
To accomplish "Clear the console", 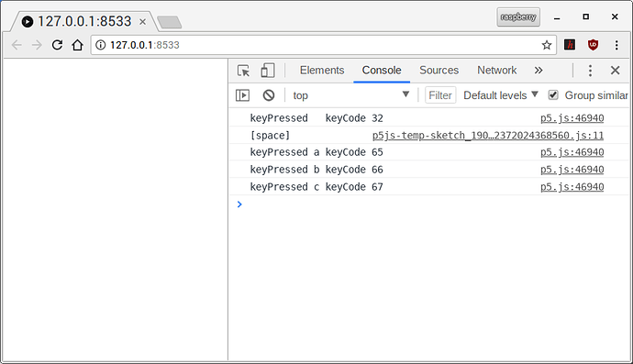I will coord(269,95).
